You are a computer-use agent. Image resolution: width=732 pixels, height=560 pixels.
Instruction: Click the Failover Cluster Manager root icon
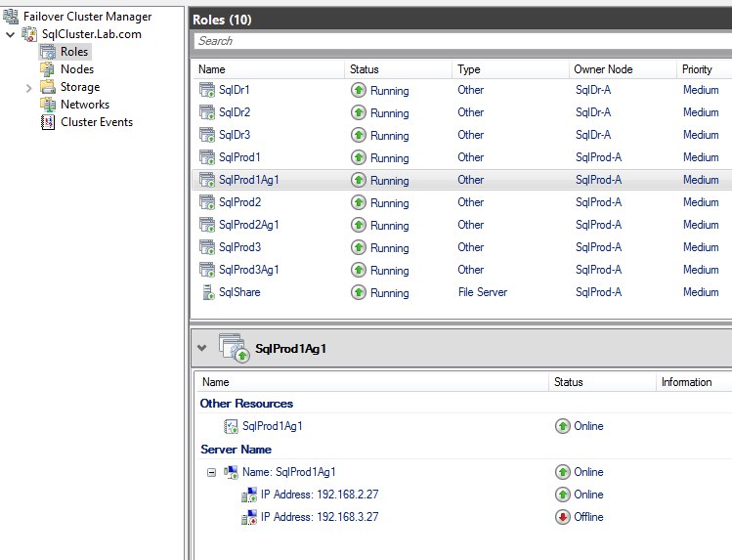tap(11, 17)
